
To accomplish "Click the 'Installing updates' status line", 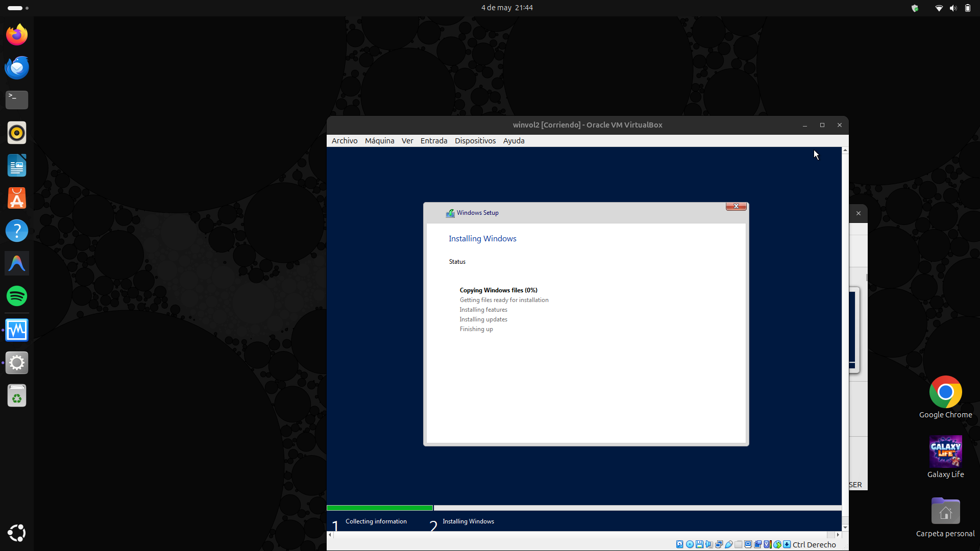I will pos(483,319).
